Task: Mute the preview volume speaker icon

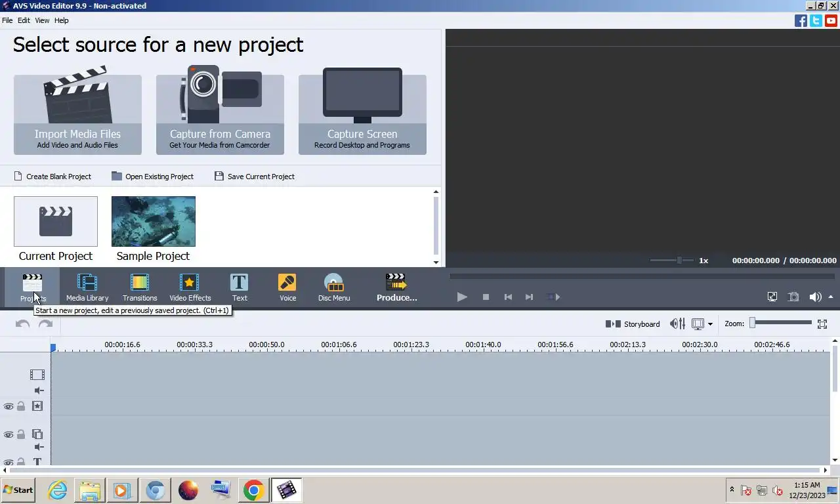Action: coord(815,297)
